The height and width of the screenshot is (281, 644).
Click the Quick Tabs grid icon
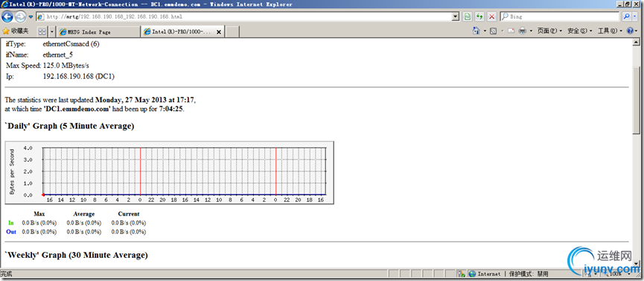tap(42, 31)
